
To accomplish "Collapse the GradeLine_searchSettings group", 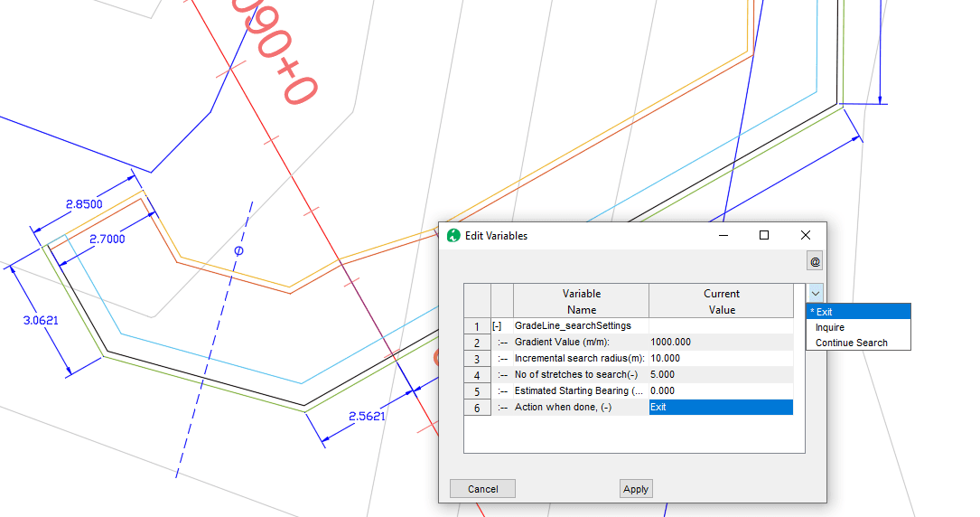I will coord(497,325).
